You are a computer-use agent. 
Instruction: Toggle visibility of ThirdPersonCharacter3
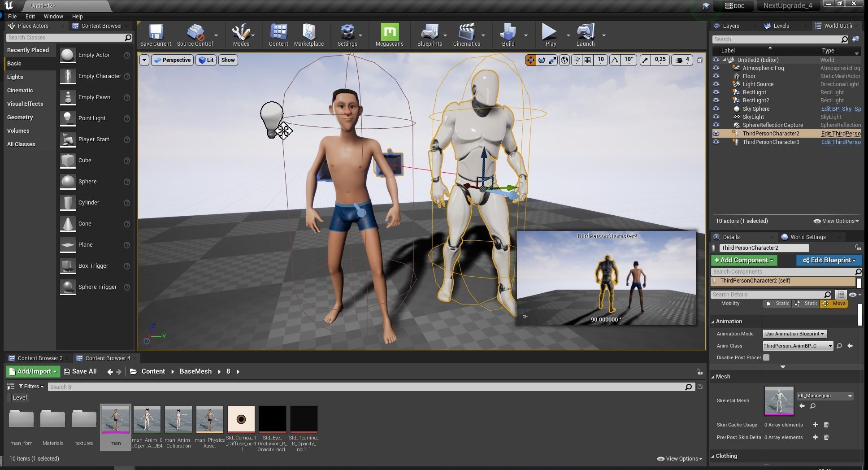[x=716, y=142]
